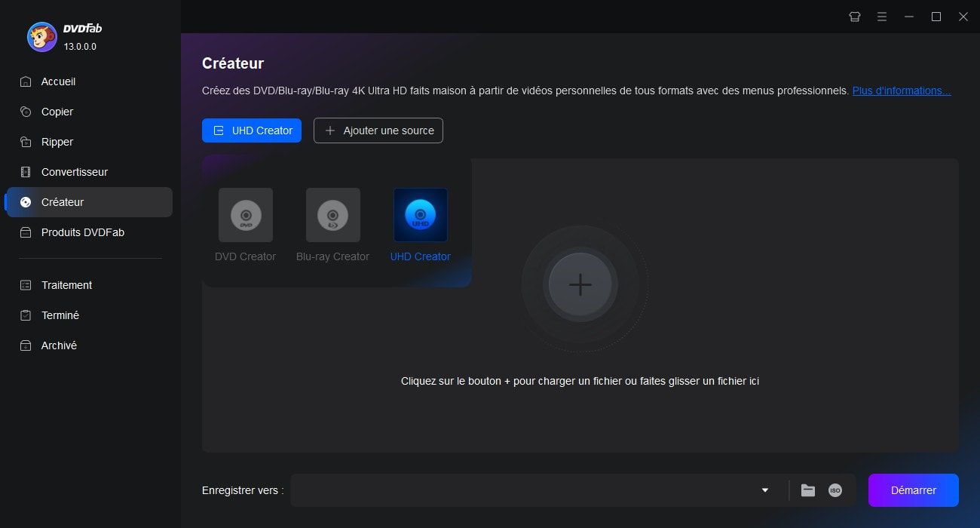
Task: Click the Convertisseur film icon
Action: tap(26, 172)
